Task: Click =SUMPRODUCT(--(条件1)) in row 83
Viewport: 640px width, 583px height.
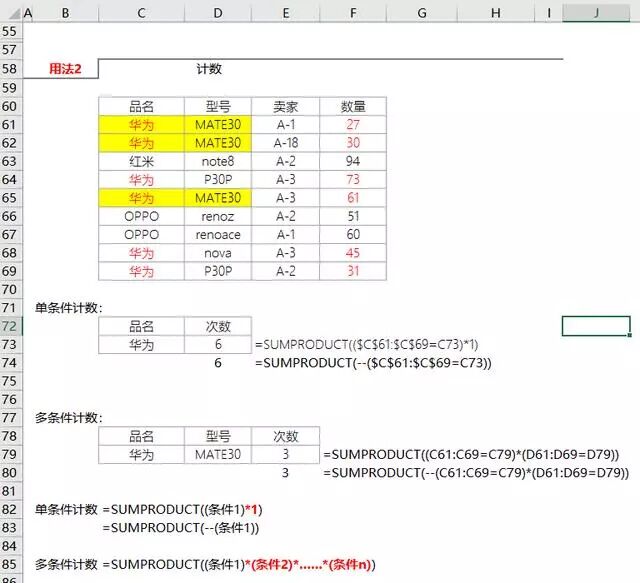Action: [181, 528]
